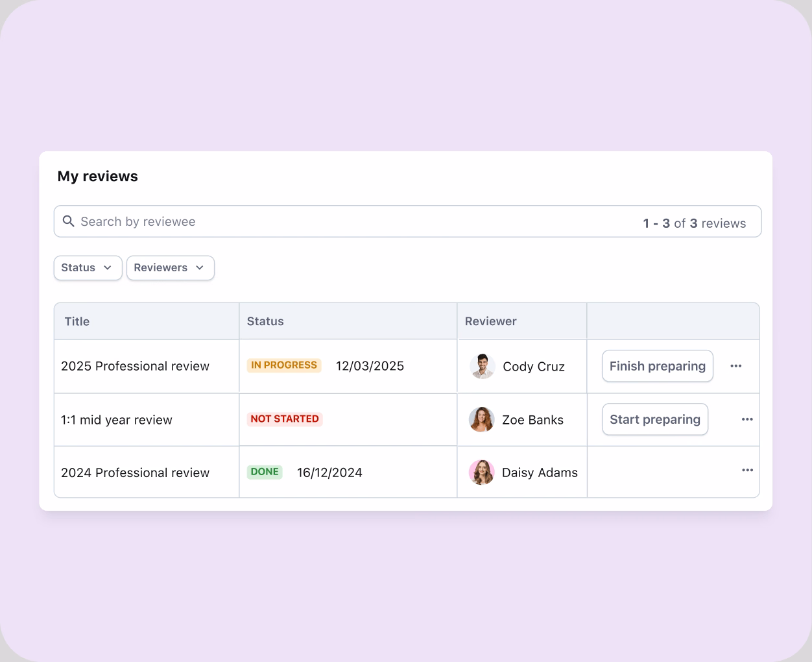This screenshot has height=662, width=812.
Task: Select the 2024 Professional review title
Action: click(135, 472)
